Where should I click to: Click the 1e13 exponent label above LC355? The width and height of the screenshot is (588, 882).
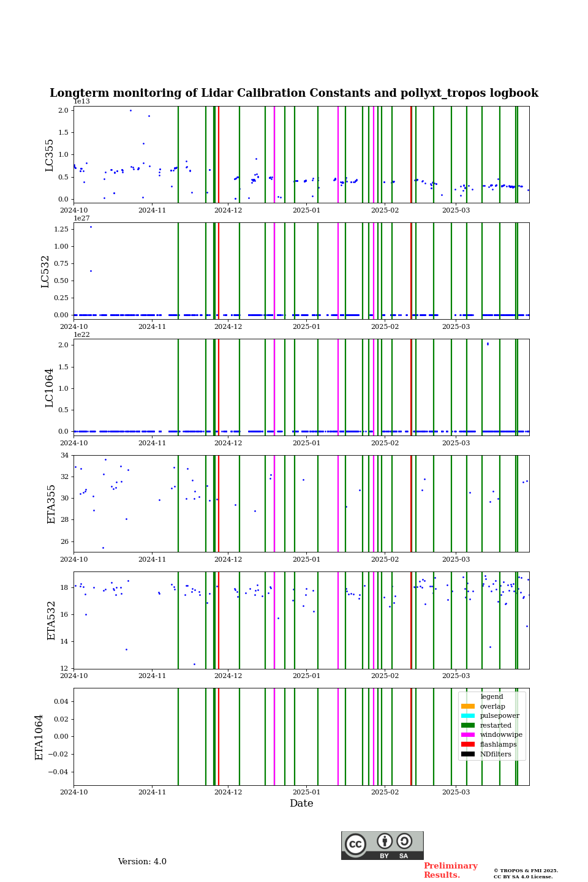tap(81, 102)
